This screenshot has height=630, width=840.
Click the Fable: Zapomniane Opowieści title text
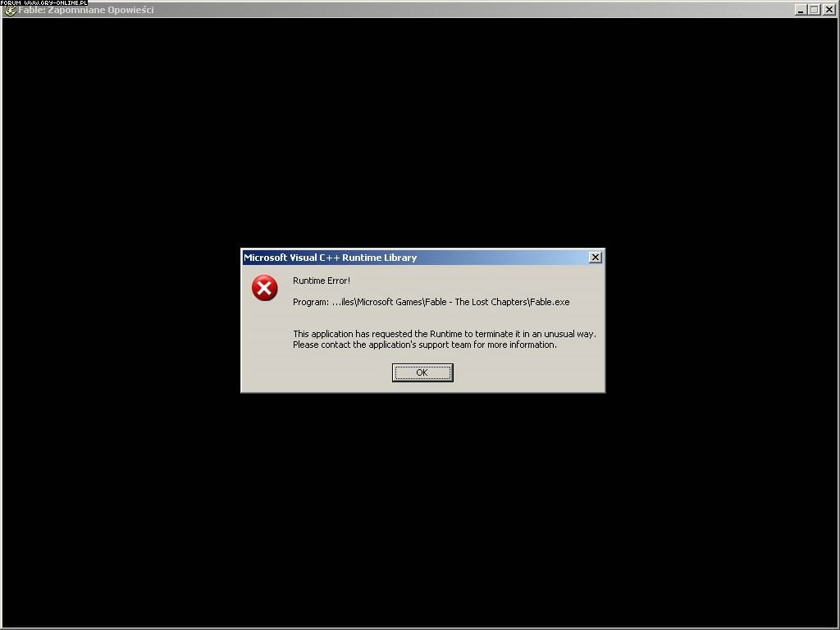coord(86,10)
